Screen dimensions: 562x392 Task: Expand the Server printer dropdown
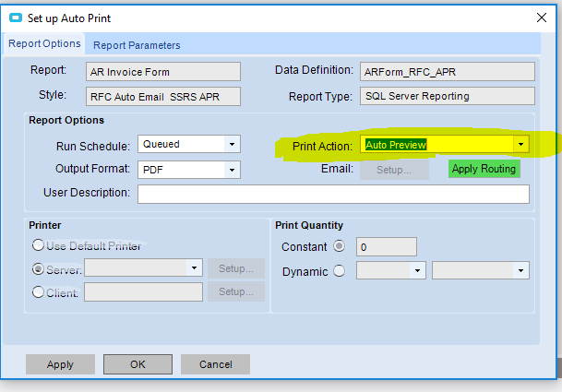pos(195,267)
